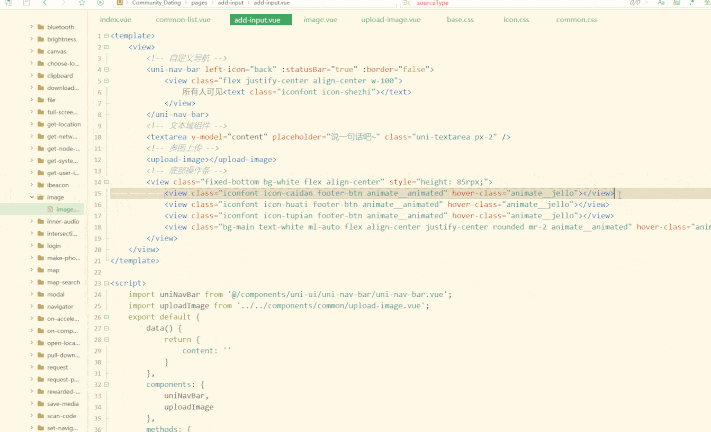This screenshot has height=432, width=711.
Task: Expand the download... folder arrow
Action: (32, 87)
